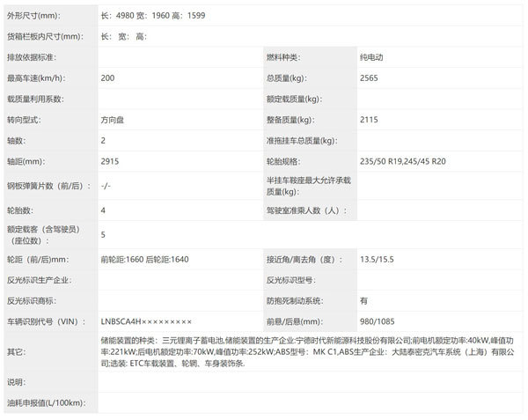The image size is (528, 420).
Task: Click the steering value 方向盘
Action: (x=112, y=120)
